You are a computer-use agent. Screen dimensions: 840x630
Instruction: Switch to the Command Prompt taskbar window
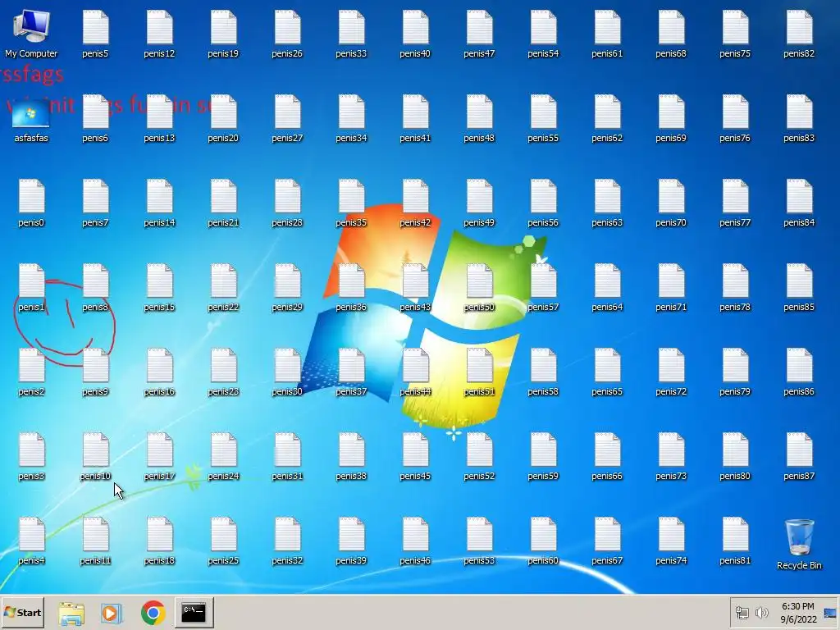click(x=194, y=612)
